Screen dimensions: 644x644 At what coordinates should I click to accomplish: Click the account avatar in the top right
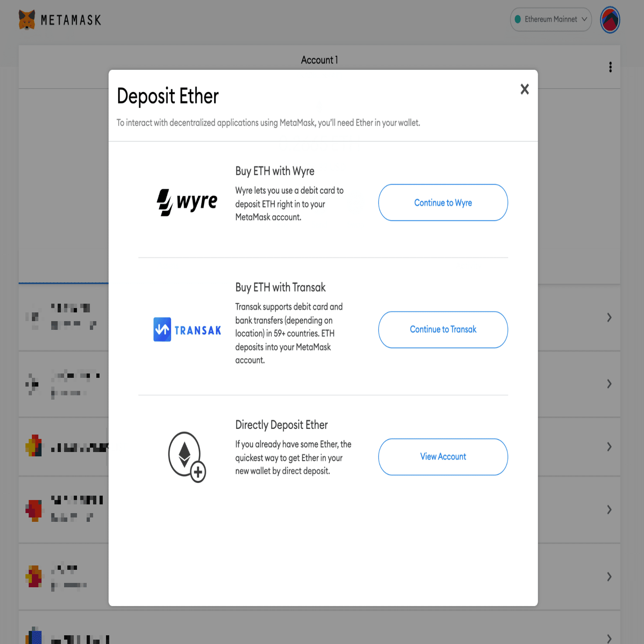click(x=610, y=20)
